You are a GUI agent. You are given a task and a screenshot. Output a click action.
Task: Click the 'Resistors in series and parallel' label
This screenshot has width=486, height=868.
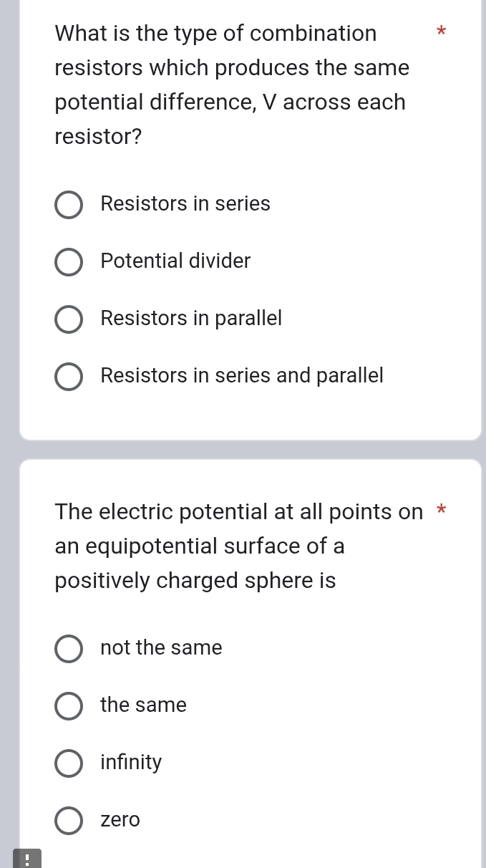242,375
